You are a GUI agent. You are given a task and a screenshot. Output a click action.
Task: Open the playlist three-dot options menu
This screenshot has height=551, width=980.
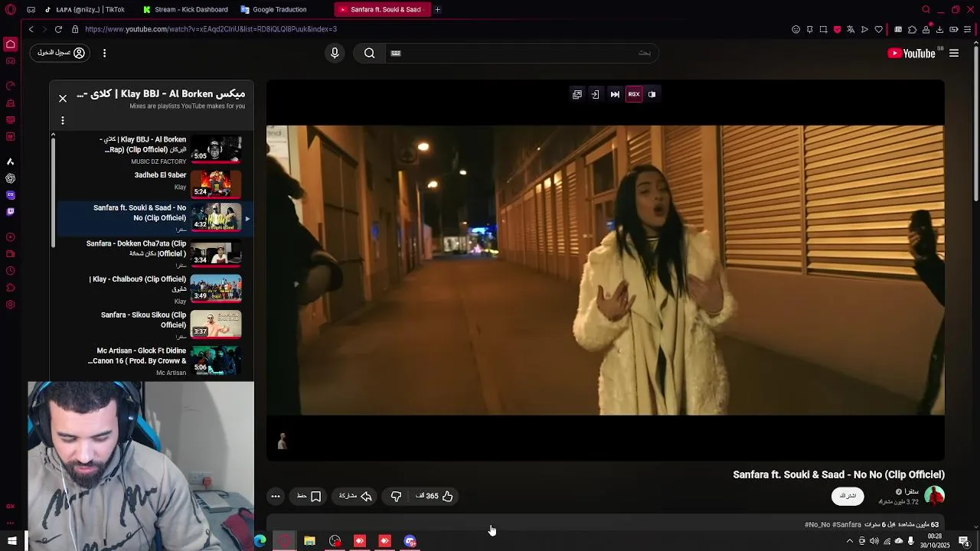[x=63, y=120]
